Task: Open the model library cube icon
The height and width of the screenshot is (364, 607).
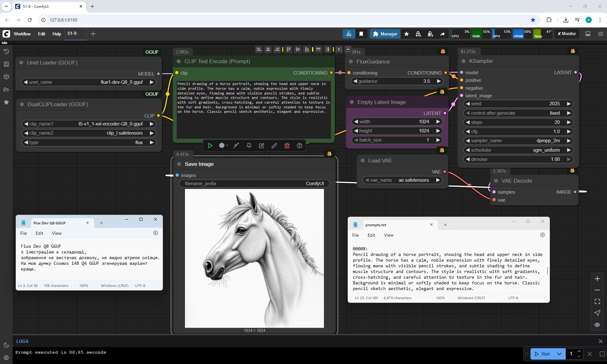Action: pyautogui.click(x=6, y=77)
